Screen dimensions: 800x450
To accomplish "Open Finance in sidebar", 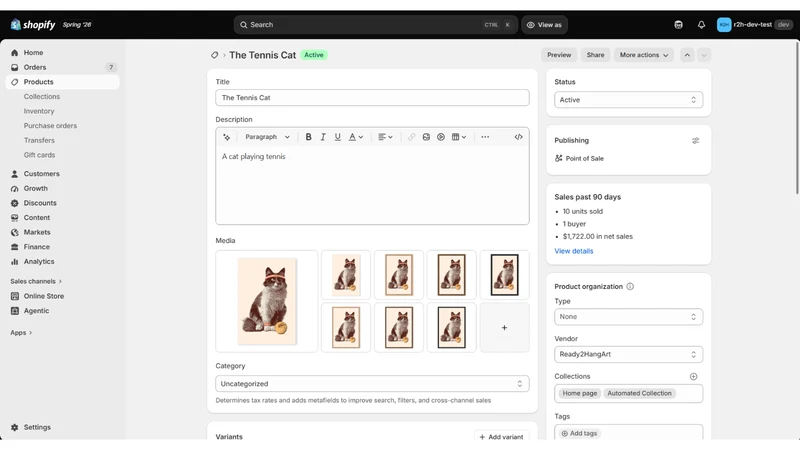I will click(62, 247).
